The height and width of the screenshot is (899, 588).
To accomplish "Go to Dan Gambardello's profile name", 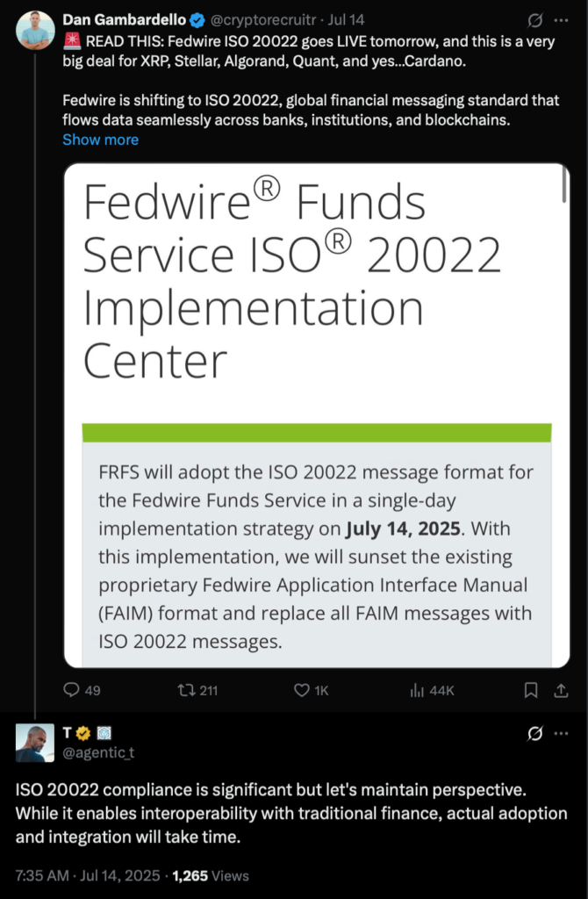I will 122,19.
